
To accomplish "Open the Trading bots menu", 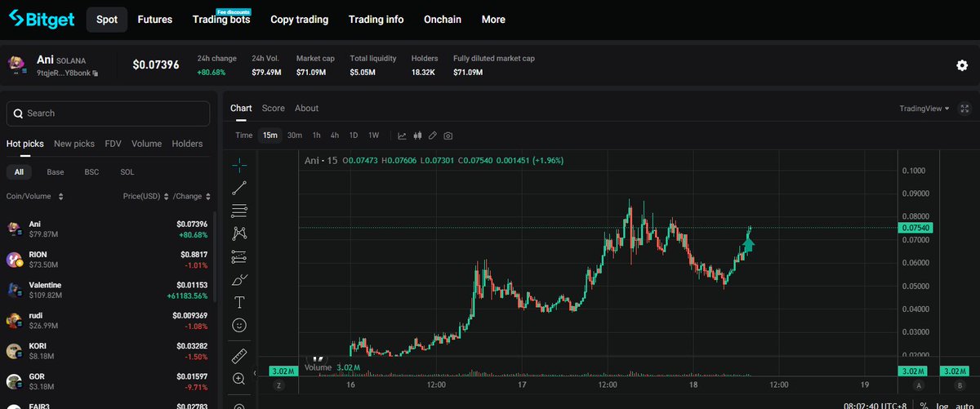I will (221, 20).
